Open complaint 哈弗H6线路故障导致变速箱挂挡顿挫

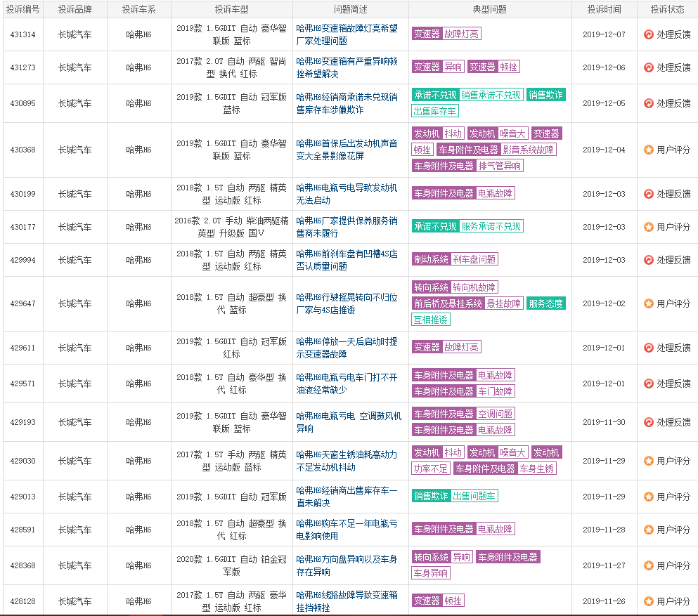347,601
